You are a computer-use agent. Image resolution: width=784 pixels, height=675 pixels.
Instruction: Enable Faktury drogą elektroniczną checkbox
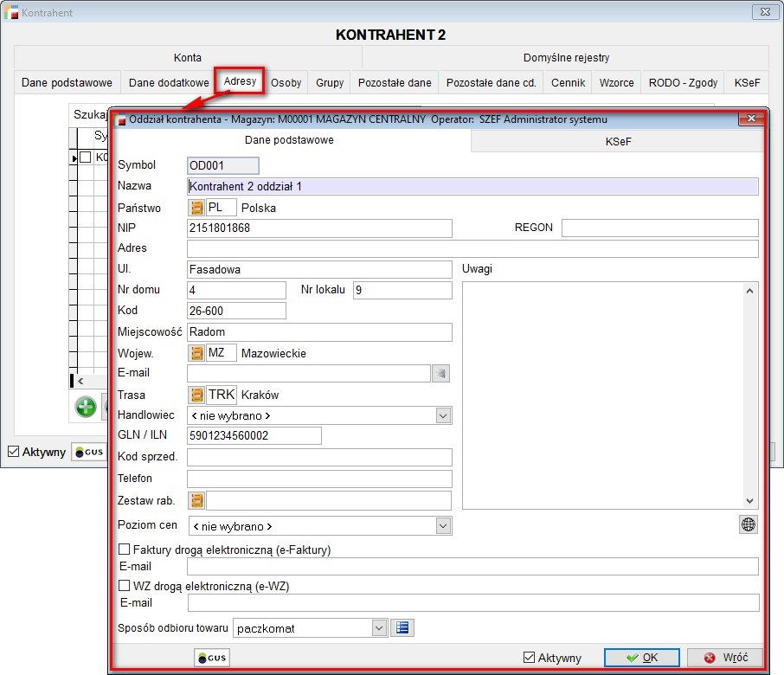[125, 550]
